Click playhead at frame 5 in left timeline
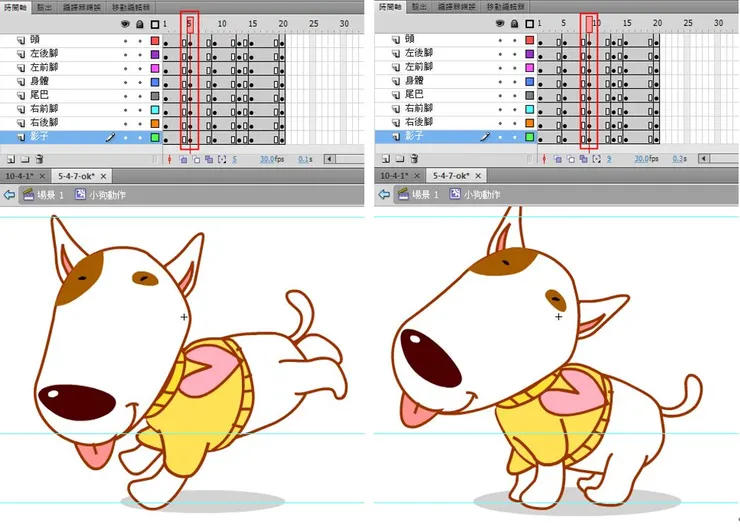This screenshot has height=528, width=740. [x=190, y=24]
